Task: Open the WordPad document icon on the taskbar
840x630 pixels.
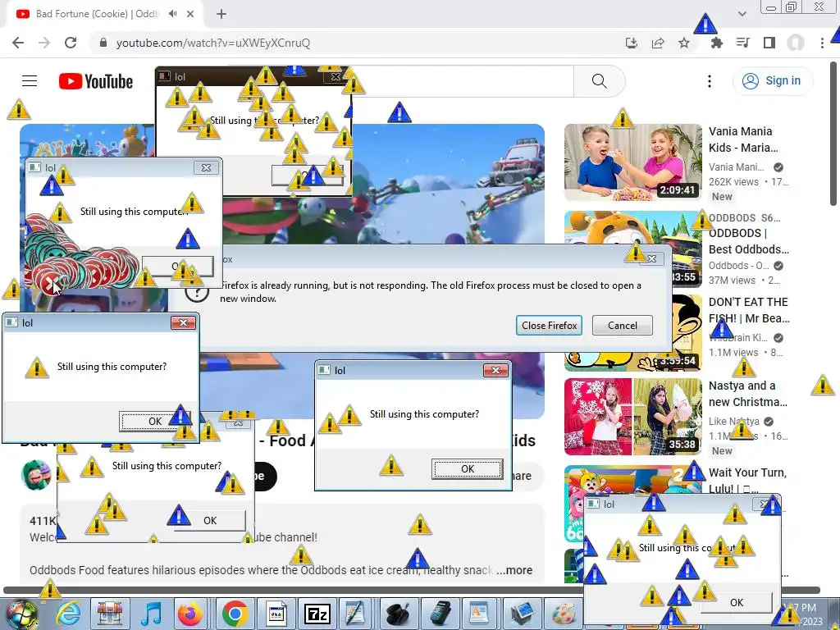Action: click(x=478, y=614)
